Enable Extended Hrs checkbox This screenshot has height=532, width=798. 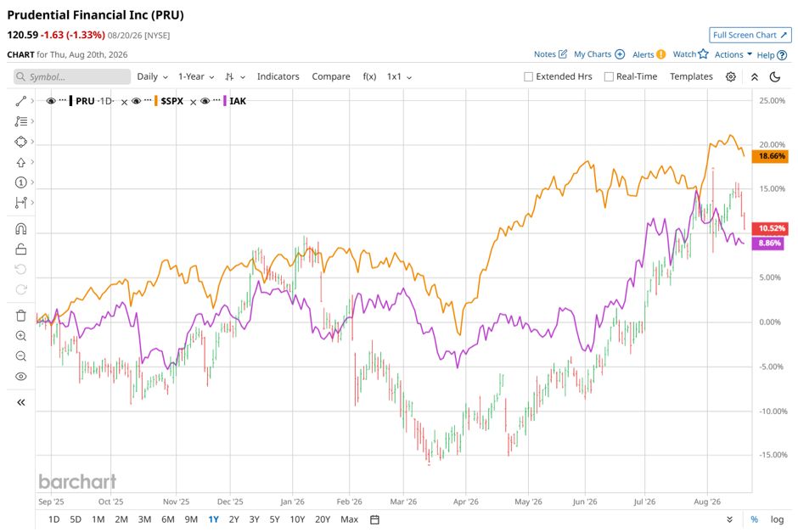pos(528,77)
